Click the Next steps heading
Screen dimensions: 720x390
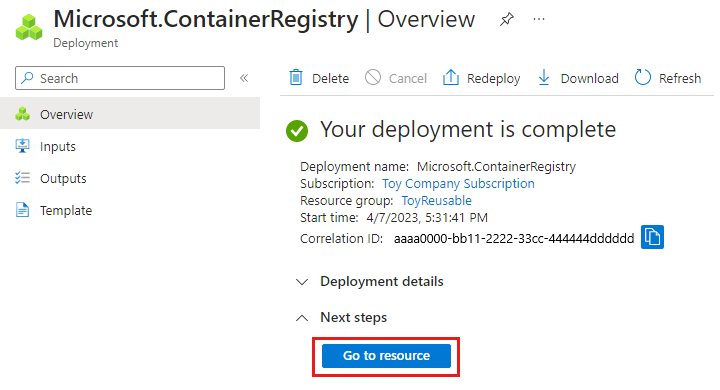click(x=354, y=317)
